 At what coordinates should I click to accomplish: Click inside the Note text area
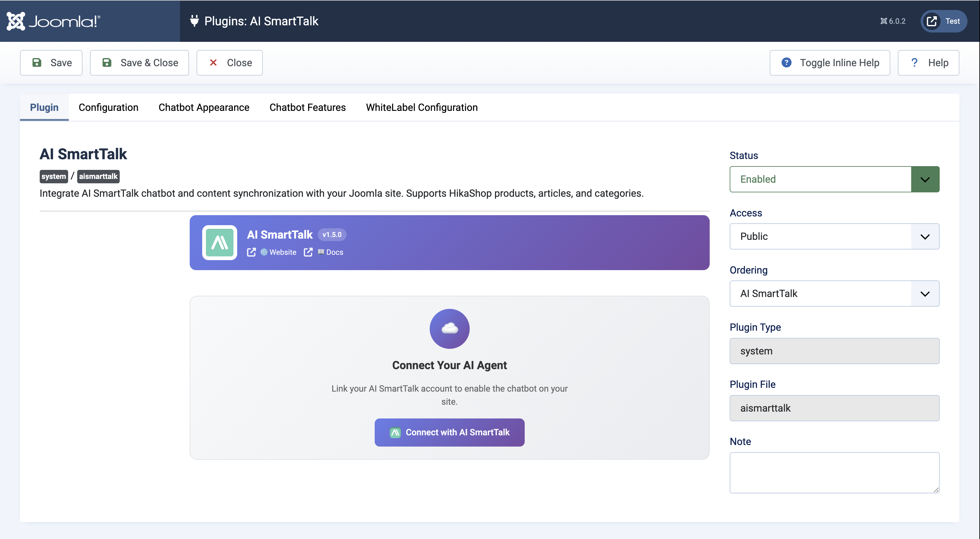pos(834,472)
